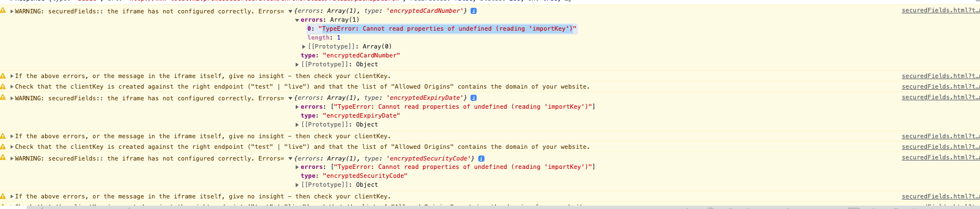Screen dimensions: 980x209
Task: Click the type: "encryptedCardNumber" property line
Action: click(350, 56)
